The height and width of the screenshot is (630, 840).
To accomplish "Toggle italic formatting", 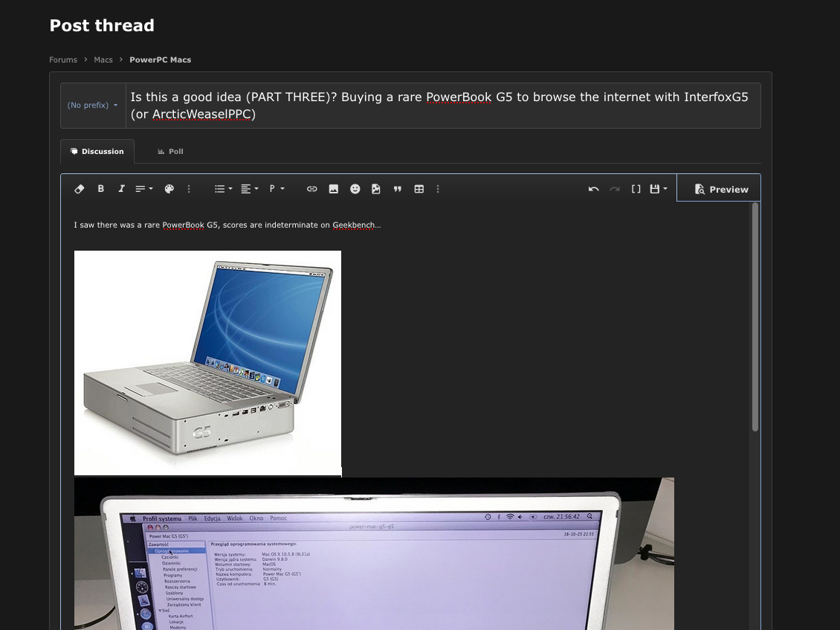I will [122, 189].
